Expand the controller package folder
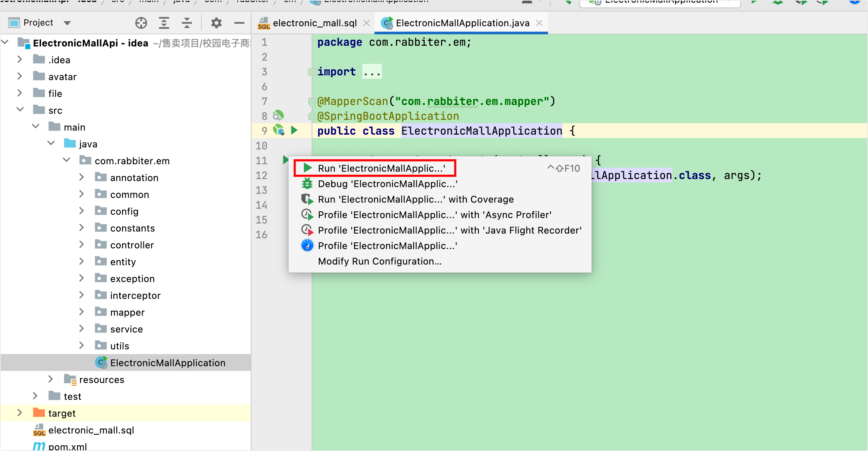Screen dimensions: 868x451 82,245
